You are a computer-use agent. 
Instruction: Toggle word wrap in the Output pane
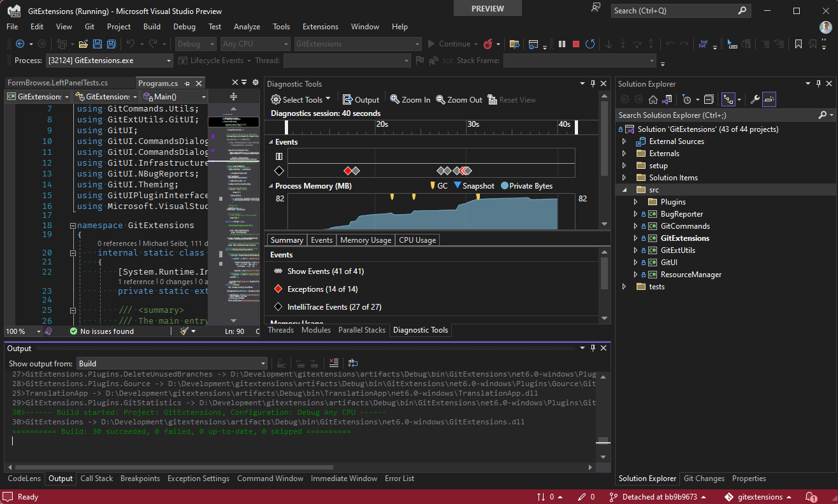(352, 363)
